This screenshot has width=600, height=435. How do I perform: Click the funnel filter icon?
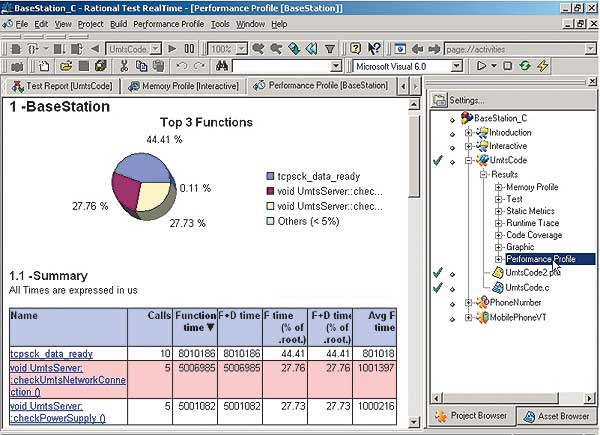pos(329,49)
